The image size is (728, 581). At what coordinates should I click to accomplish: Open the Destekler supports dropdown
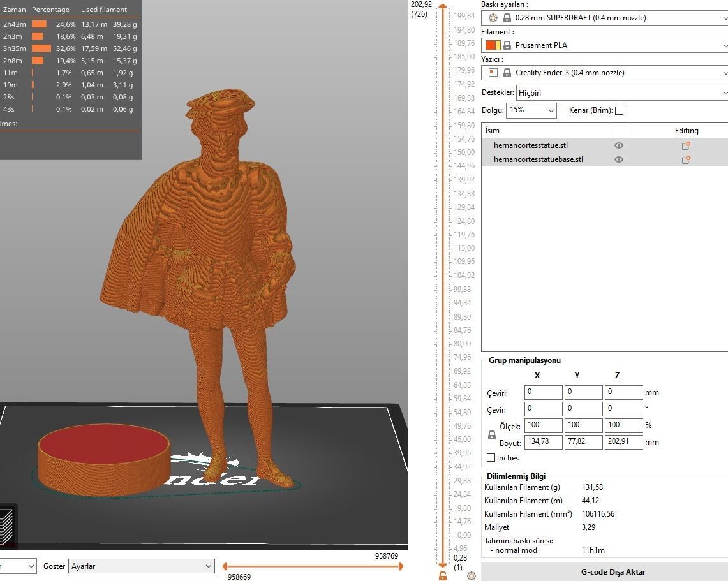(622, 93)
